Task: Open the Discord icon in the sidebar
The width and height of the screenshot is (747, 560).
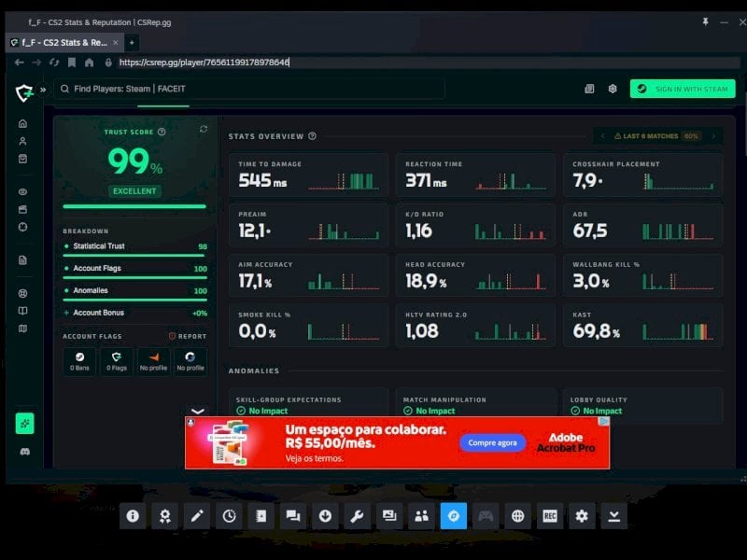Action: 25,452
